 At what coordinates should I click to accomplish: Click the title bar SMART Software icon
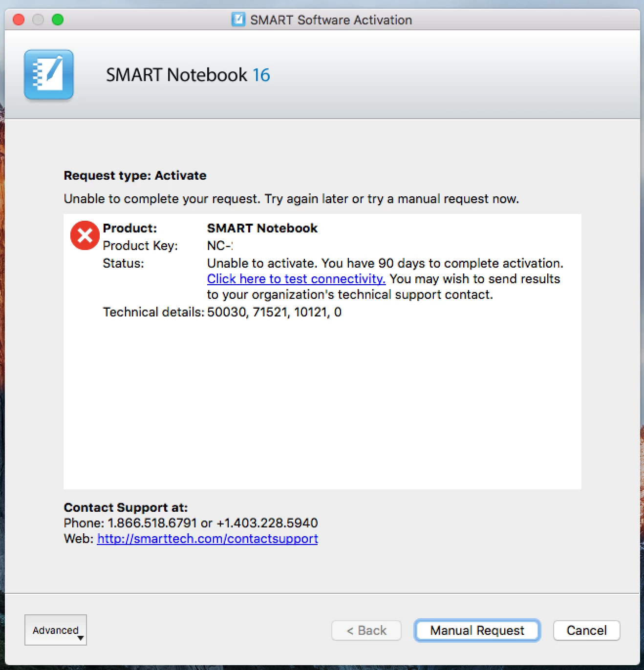pos(238,20)
